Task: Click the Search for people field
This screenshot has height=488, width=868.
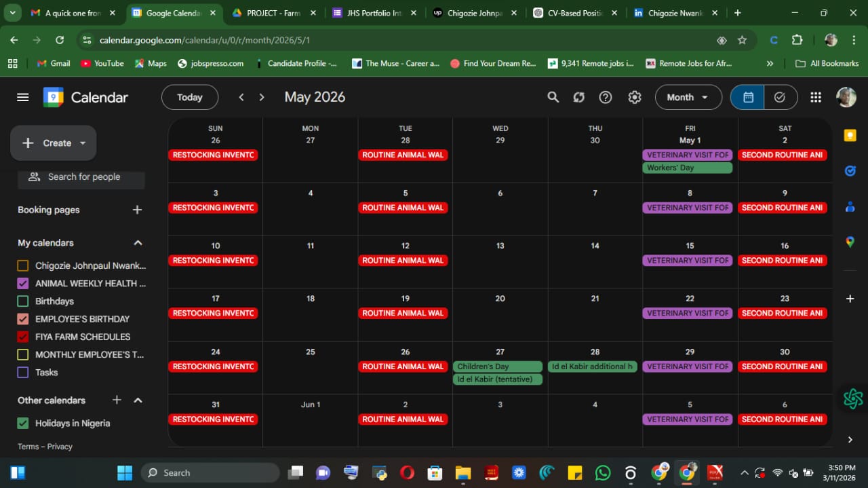Action: pos(84,177)
